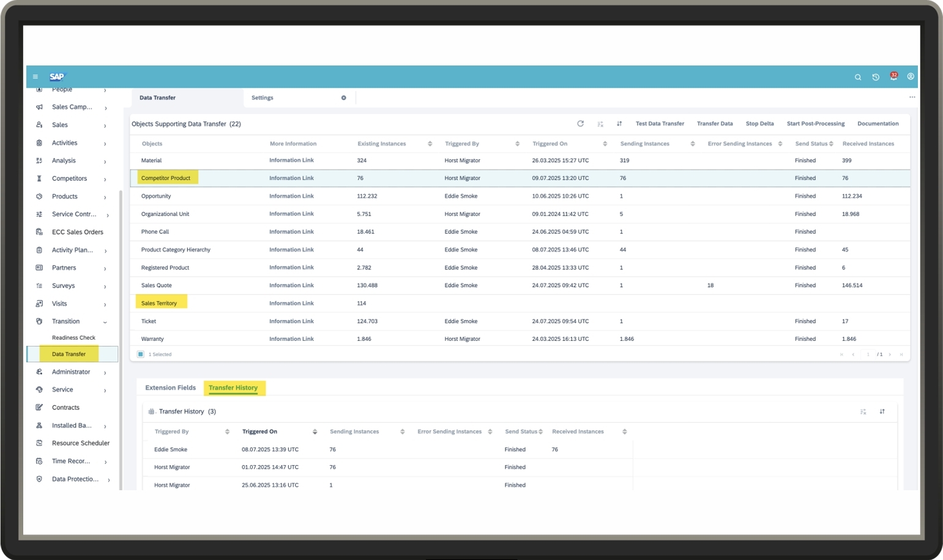943x560 pixels.
Task: Open the user profile icon
Action: (x=911, y=77)
